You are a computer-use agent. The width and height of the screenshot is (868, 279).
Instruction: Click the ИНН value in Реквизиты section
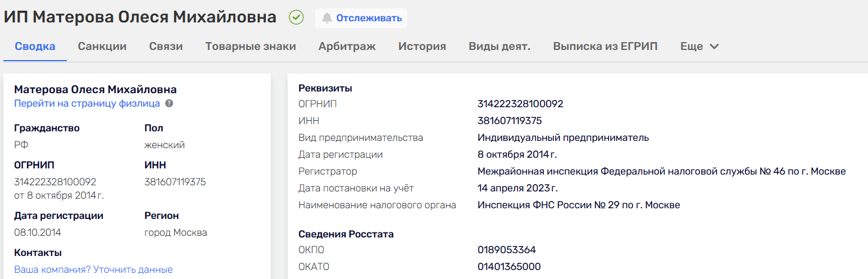click(x=510, y=121)
